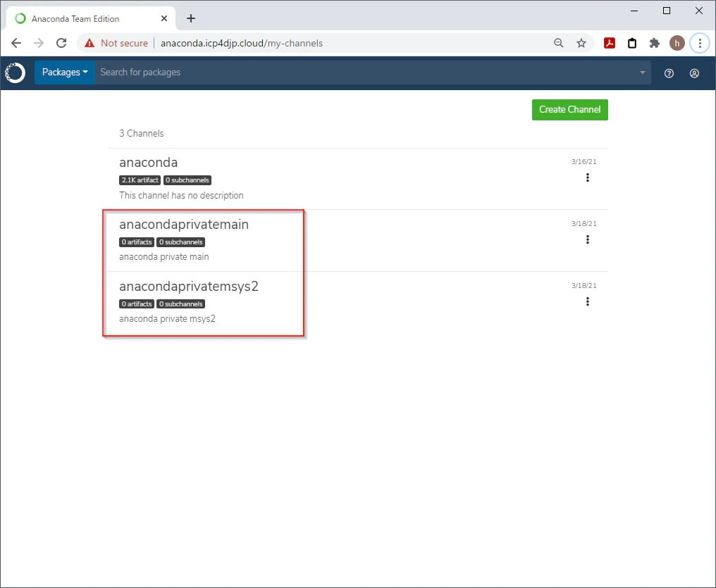Open the Adobe Acrobat extension icon
This screenshot has height=588, width=716.
click(x=610, y=44)
